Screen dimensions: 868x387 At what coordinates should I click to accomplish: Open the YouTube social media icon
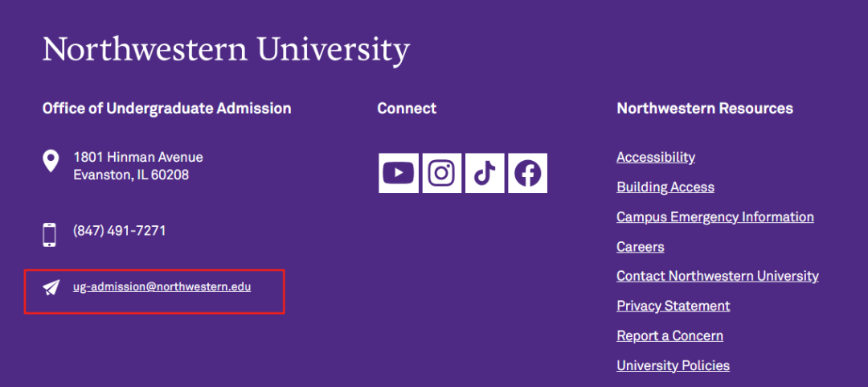(x=399, y=173)
